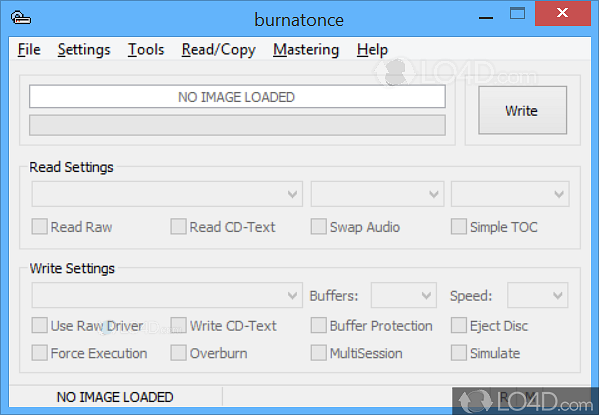
Task: Click the NO IMAGE LOADED image field
Action: (237, 97)
